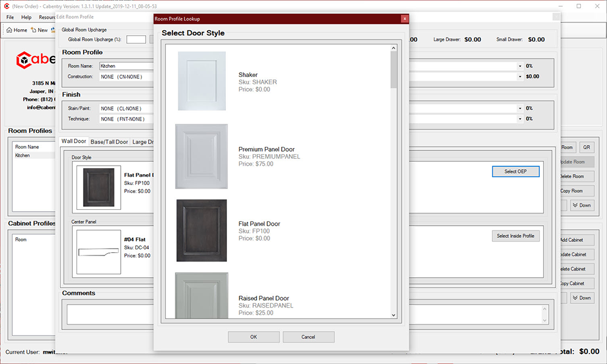Viewport: 607px width, 364px height.
Task: Click the Copy Room button
Action: pos(577,191)
